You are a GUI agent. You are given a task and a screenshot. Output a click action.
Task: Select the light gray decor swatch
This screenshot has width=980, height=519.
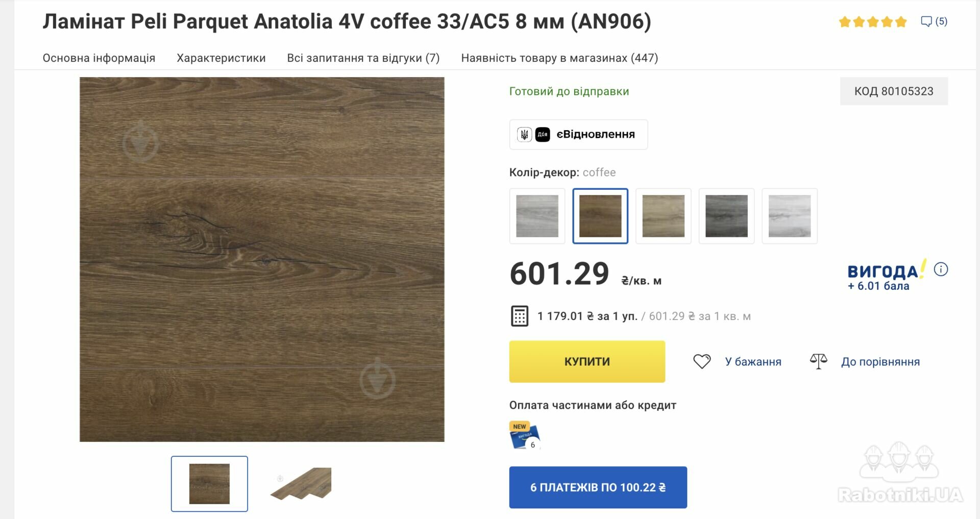[537, 216]
